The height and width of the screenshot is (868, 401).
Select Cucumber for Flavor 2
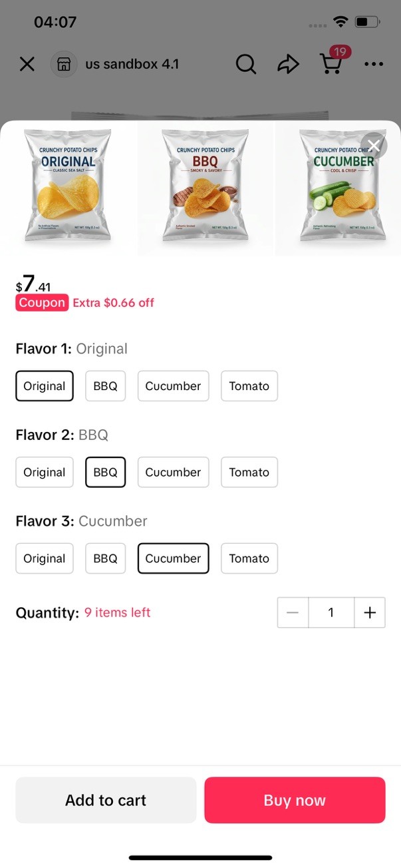(173, 472)
